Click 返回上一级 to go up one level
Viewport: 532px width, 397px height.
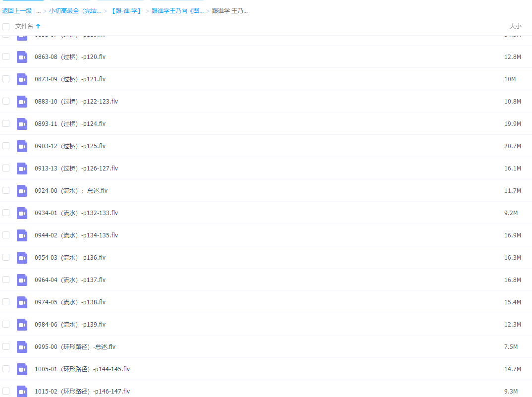(x=17, y=11)
